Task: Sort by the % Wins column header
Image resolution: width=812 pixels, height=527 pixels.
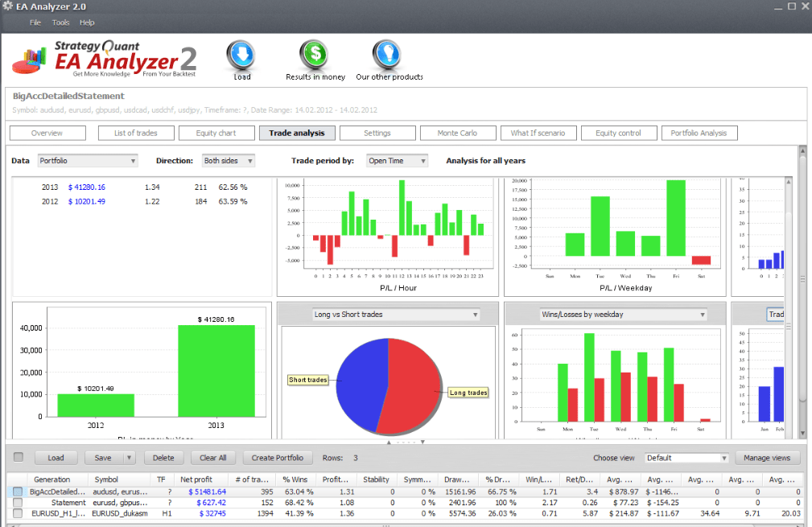Action: click(295, 480)
